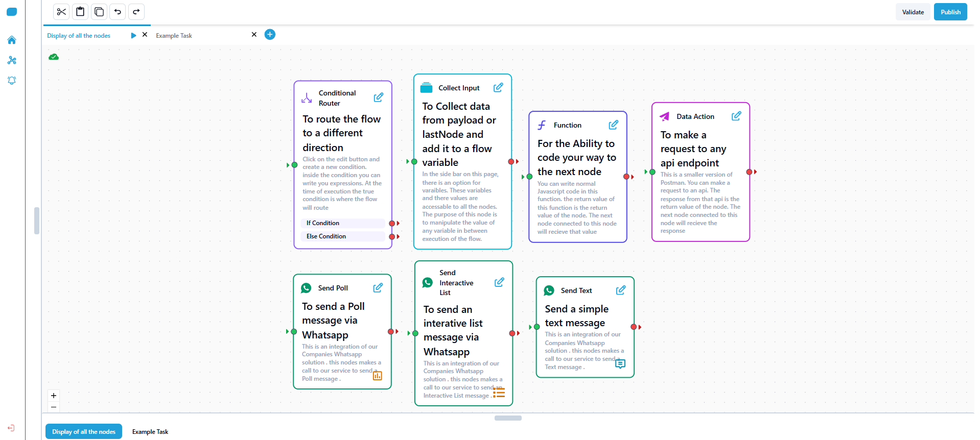Open the home icon in sidebar
The width and height of the screenshot is (980, 440).
12,40
